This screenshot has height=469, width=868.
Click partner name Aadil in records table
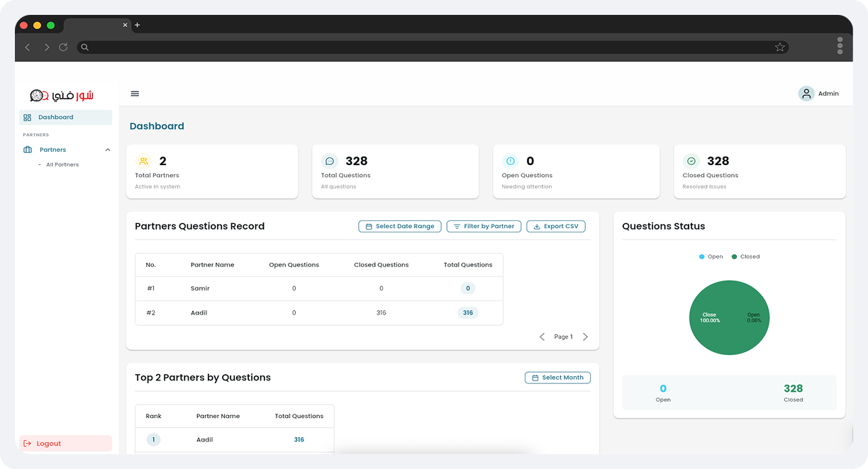pyautogui.click(x=199, y=312)
